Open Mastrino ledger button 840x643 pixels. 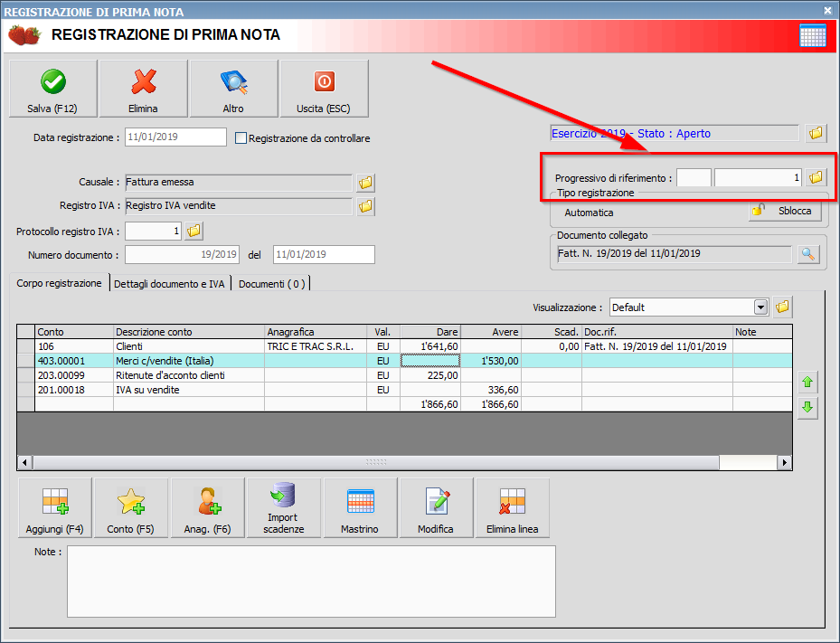tap(360, 508)
